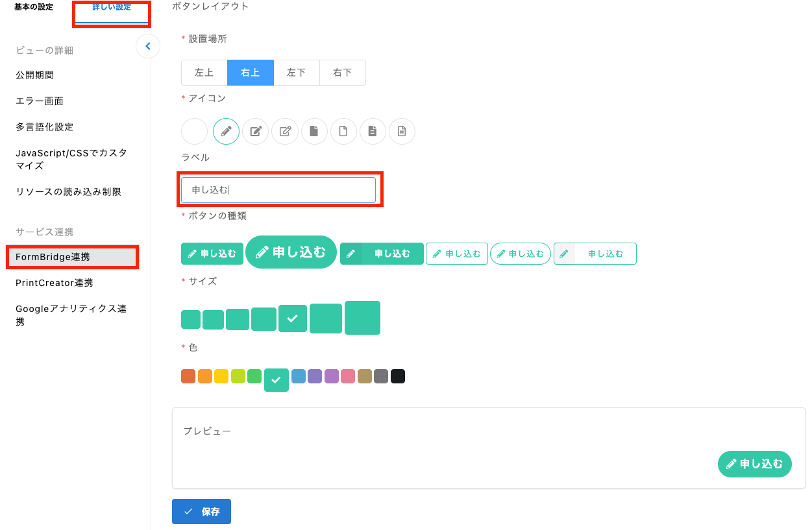The image size is (812, 530).
Task: Pick the outlined document with lines icon
Action: pos(402,132)
